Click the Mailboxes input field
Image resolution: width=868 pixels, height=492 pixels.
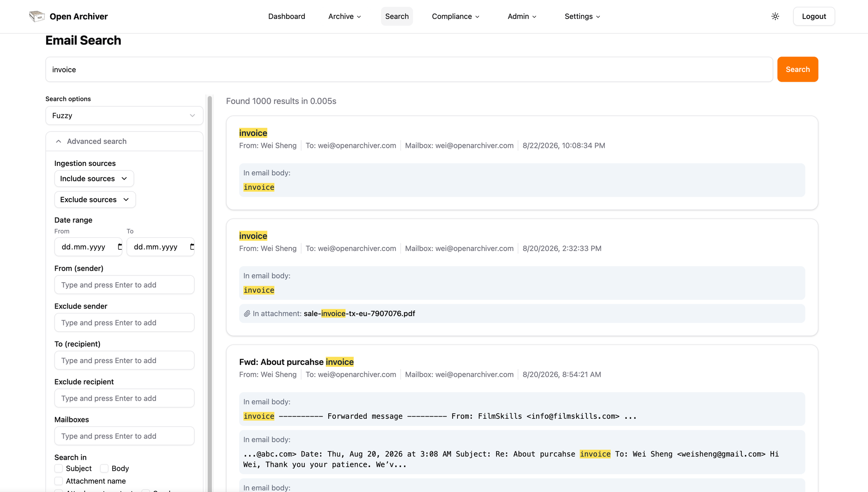click(124, 436)
